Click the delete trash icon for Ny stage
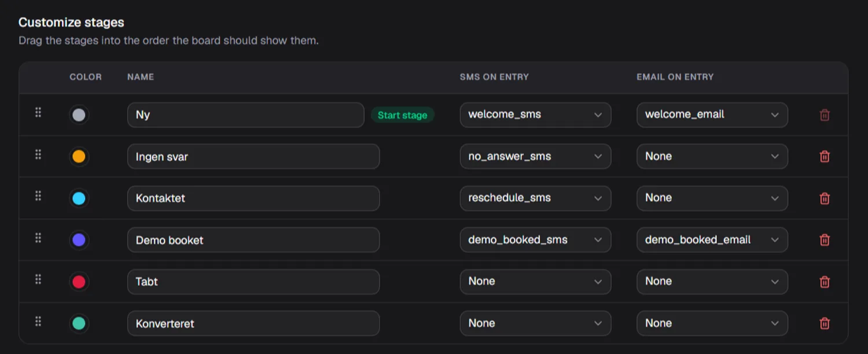Viewport: 868px width, 354px height. [825, 115]
